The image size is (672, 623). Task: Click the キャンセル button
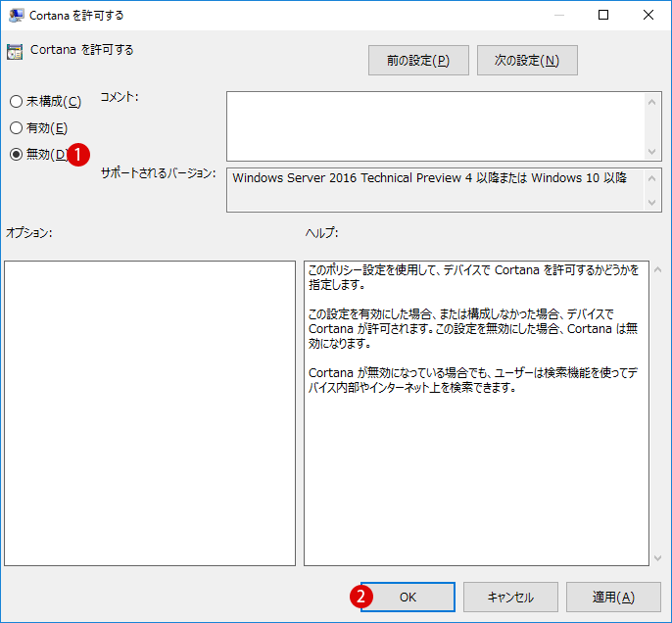point(510,597)
